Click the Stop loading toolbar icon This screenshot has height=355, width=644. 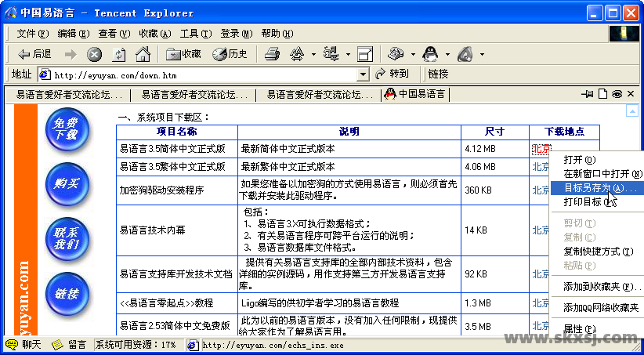[x=94, y=54]
